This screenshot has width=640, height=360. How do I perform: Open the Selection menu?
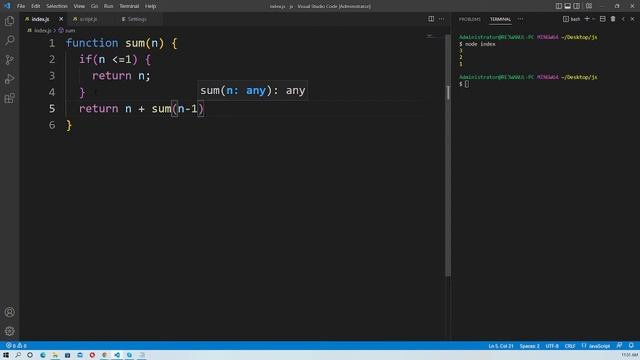[57, 6]
